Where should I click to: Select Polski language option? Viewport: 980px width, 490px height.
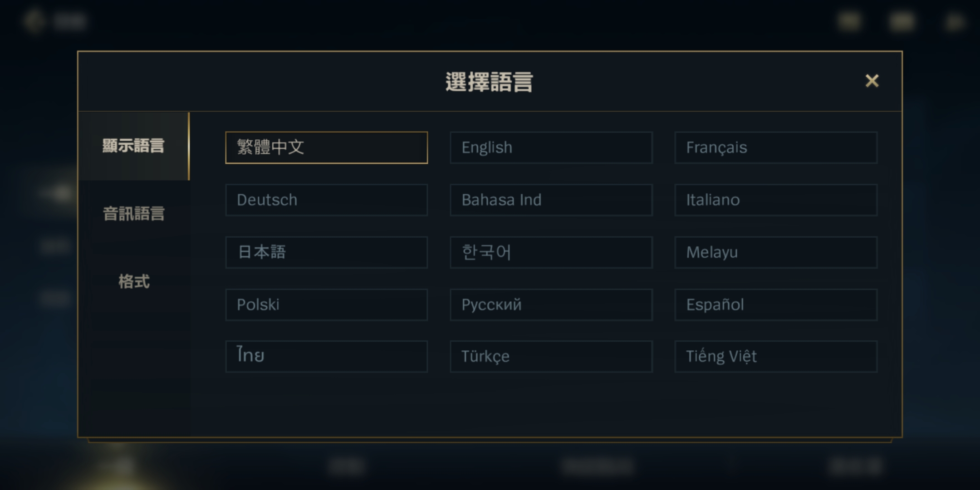(x=326, y=304)
